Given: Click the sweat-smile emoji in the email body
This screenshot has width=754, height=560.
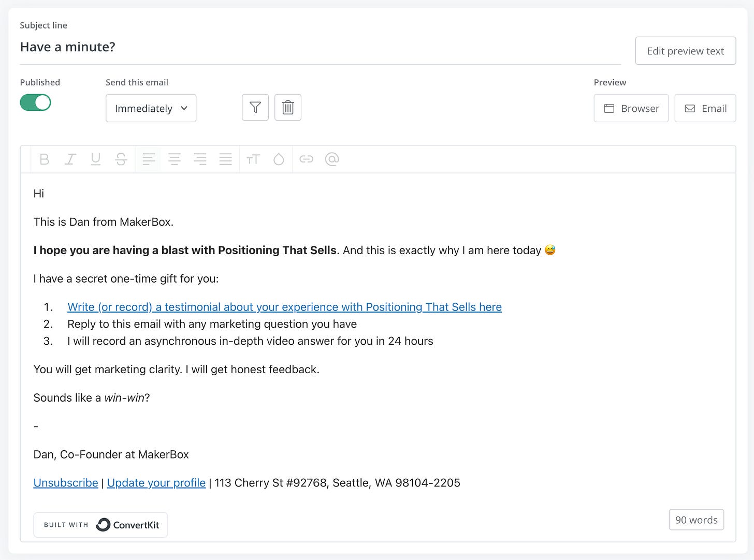Looking at the screenshot, I should [x=550, y=250].
